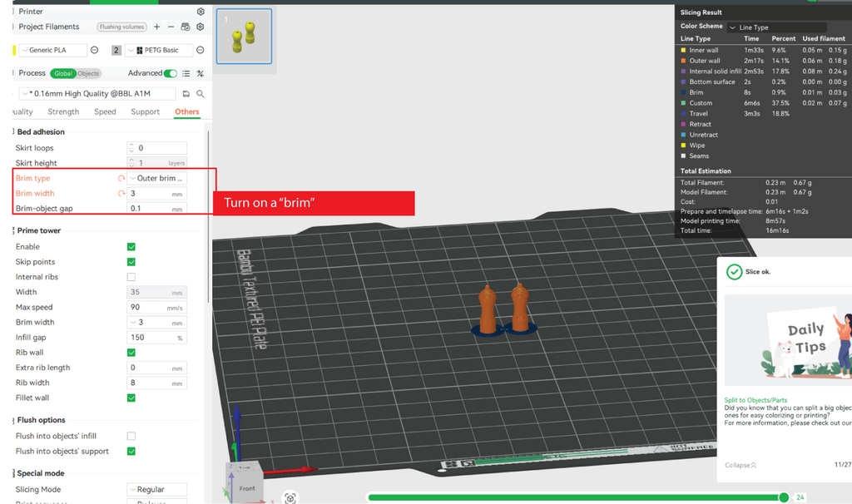The height and width of the screenshot is (504, 852).
Task: Select filament slot number 2
Action: (116, 50)
